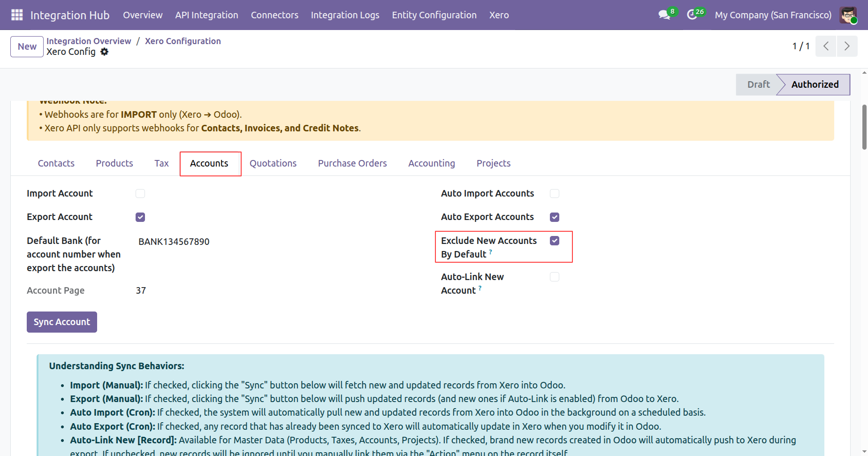Select the Accounts tab
Image resolution: width=868 pixels, height=456 pixels.
pos(209,163)
